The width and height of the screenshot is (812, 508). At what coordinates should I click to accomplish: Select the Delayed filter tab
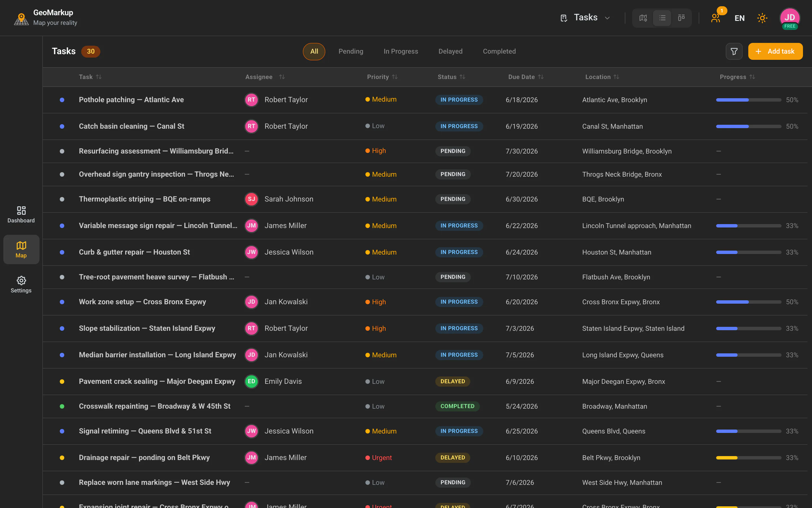(x=450, y=51)
